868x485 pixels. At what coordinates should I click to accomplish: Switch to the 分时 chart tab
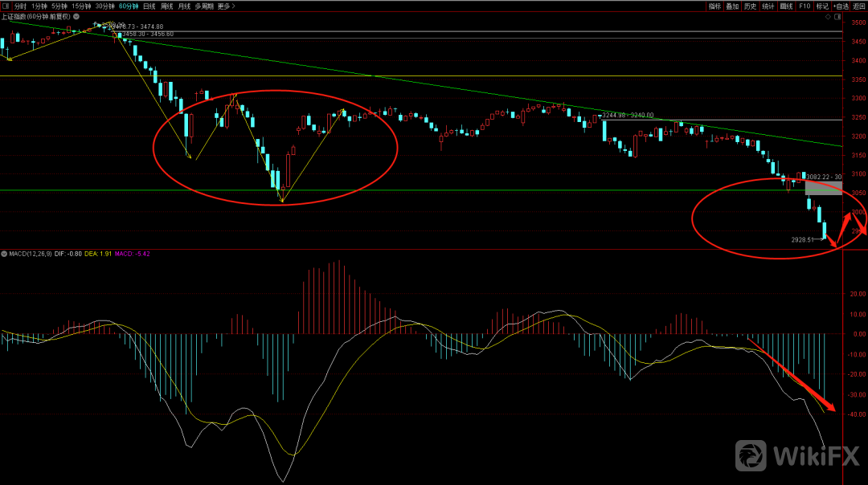pyautogui.click(x=20, y=6)
